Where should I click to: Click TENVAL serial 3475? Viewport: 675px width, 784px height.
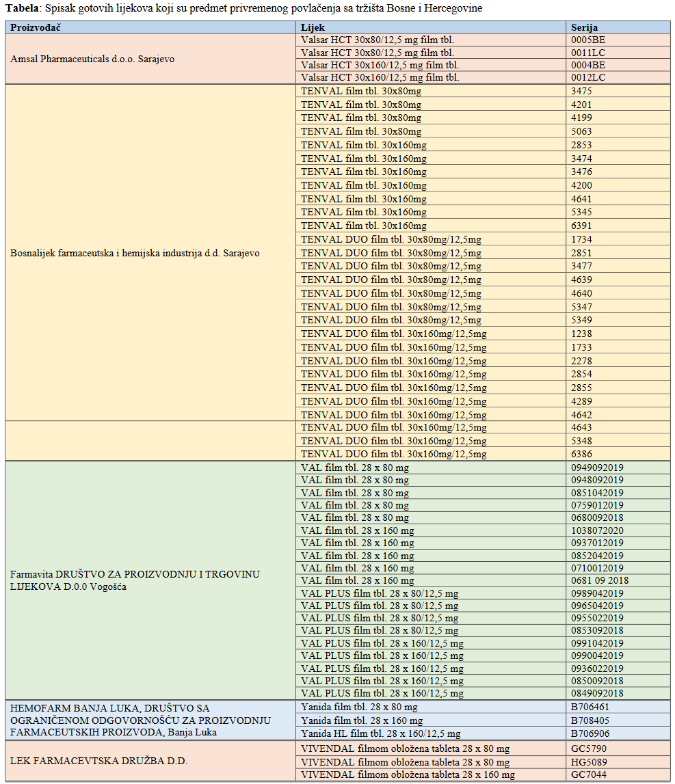581,91
